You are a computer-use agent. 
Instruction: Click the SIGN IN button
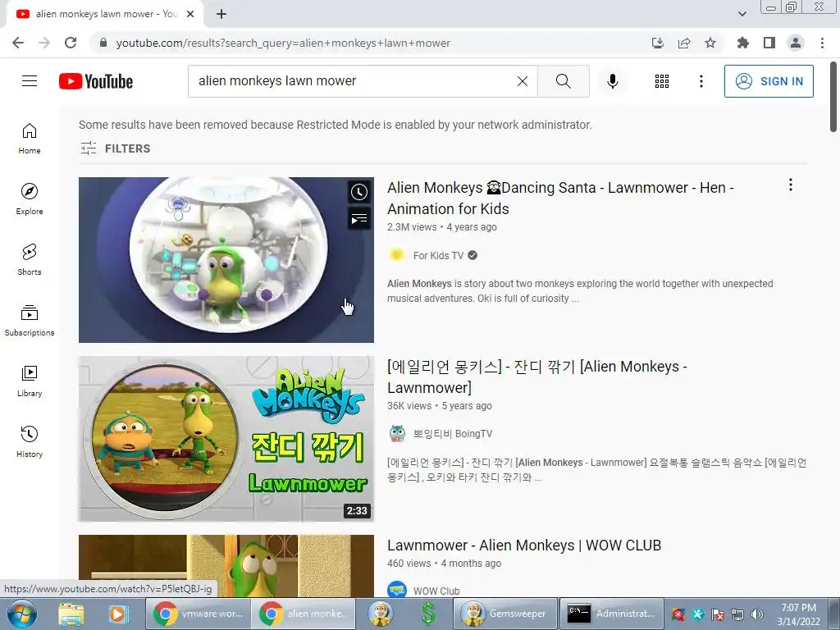768,81
